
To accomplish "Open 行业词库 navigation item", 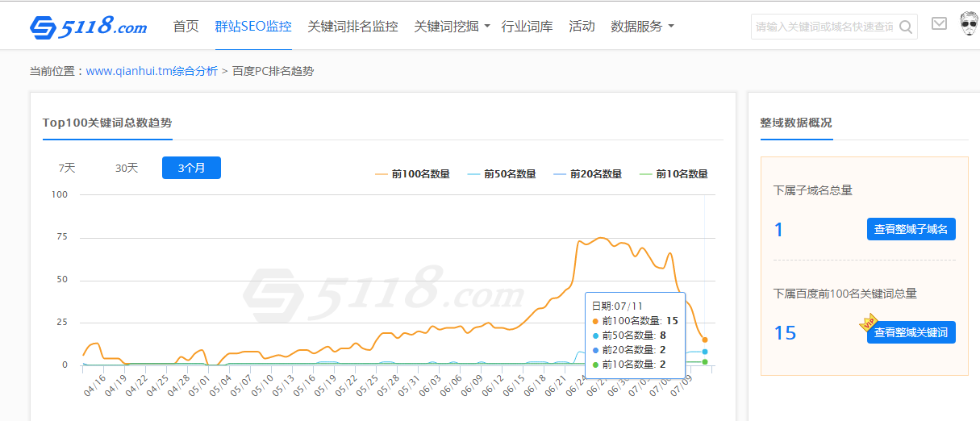I will click(x=527, y=27).
